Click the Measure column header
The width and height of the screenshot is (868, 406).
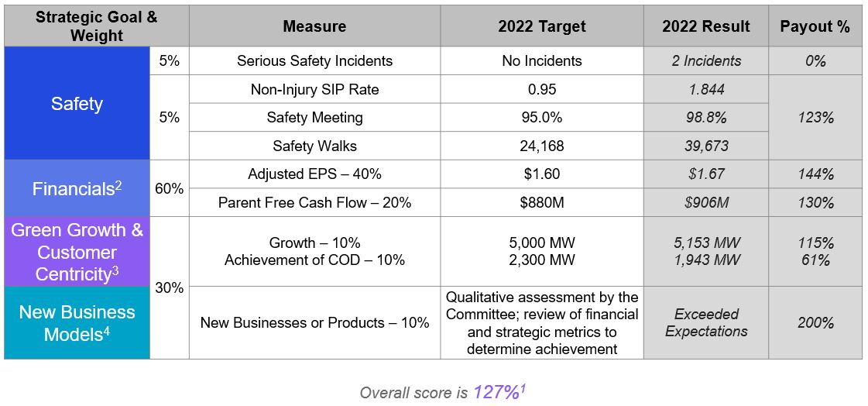click(314, 26)
